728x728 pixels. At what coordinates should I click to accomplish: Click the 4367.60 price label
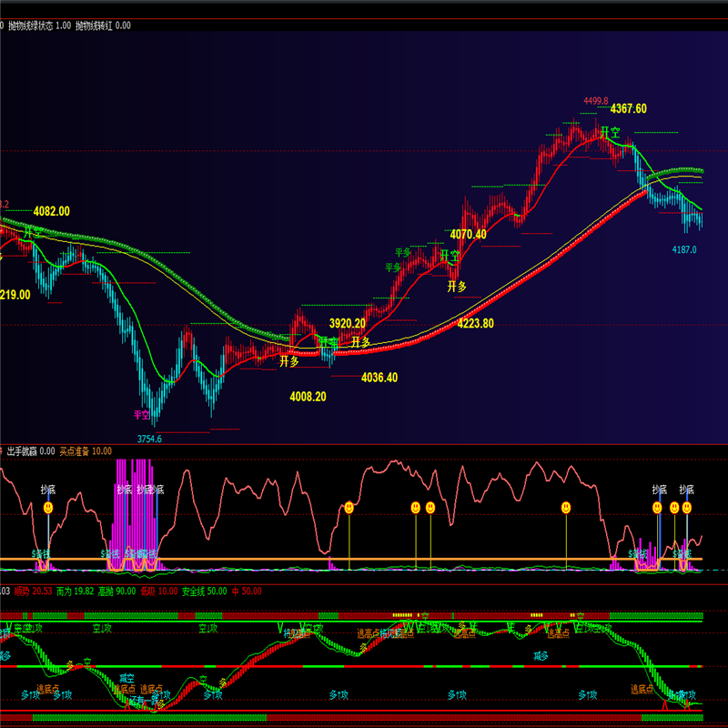628,108
